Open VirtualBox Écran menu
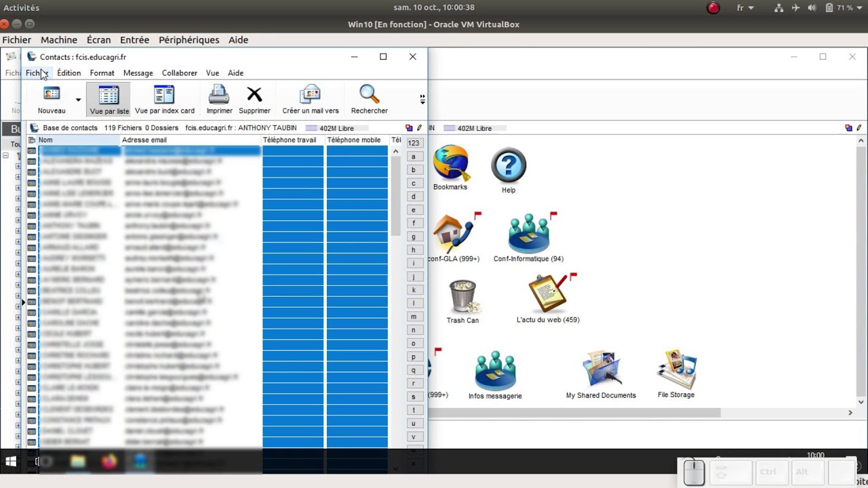The image size is (868, 488). tap(98, 40)
